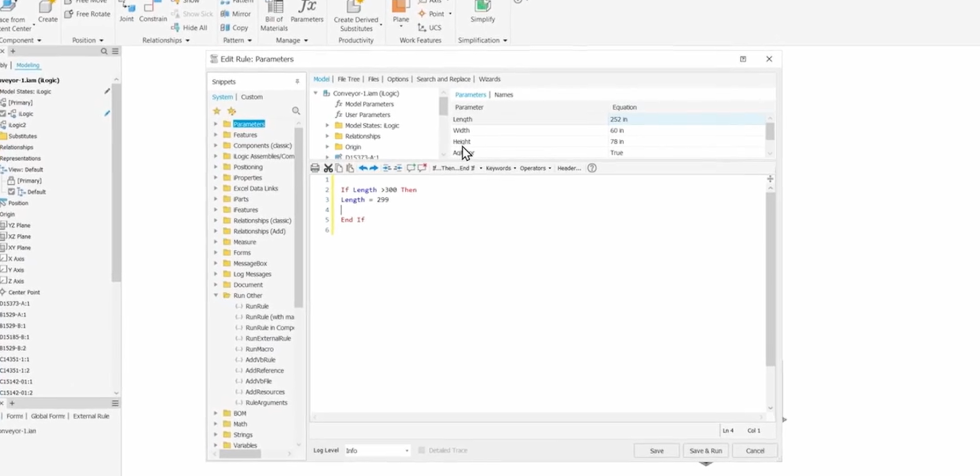Select the Joint tool in the ribbon
Screen dimensions: 980x476
coord(127,10)
